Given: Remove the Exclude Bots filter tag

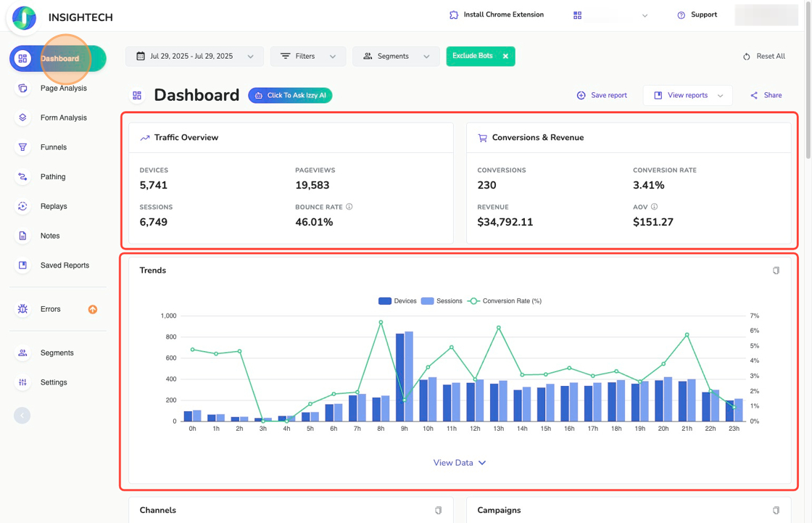Looking at the screenshot, I should pyautogui.click(x=505, y=56).
